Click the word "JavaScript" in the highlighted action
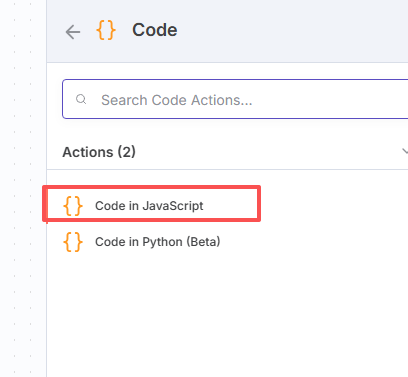The height and width of the screenshot is (377, 408). (173, 206)
